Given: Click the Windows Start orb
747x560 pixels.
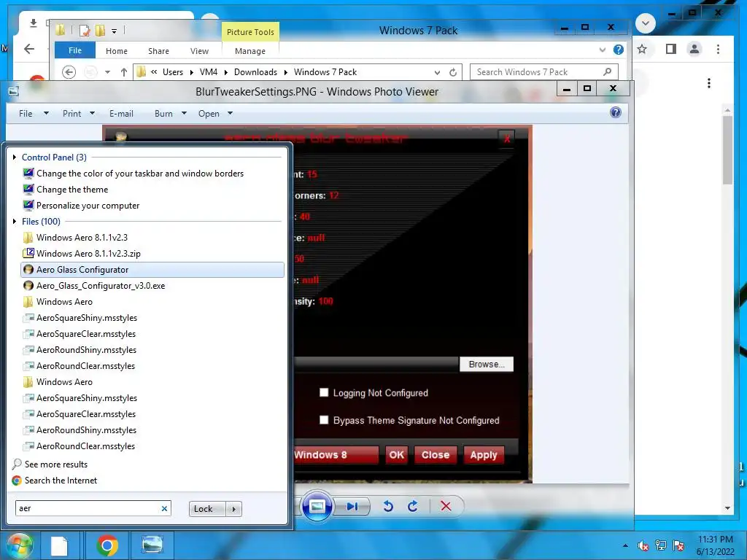Looking at the screenshot, I should 20,545.
